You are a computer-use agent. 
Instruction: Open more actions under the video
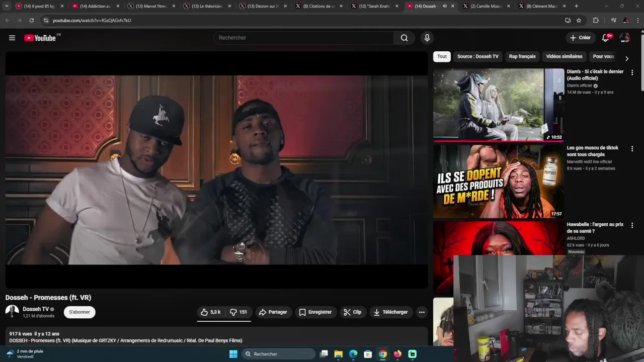[x=422, y=312]
